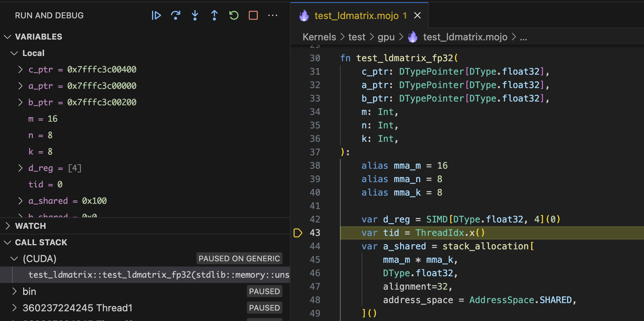Expand the bin process in call stack
Screen dimensions: 644x321
15,291
